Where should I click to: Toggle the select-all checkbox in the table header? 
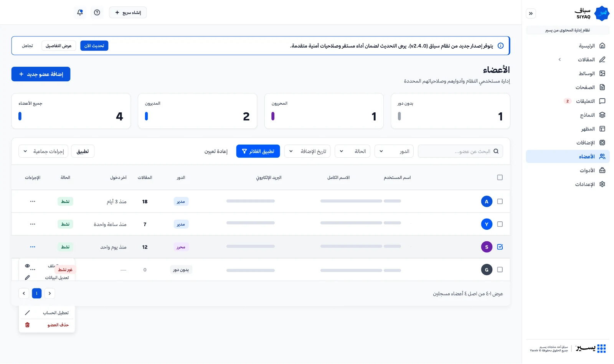pos(500,177)
